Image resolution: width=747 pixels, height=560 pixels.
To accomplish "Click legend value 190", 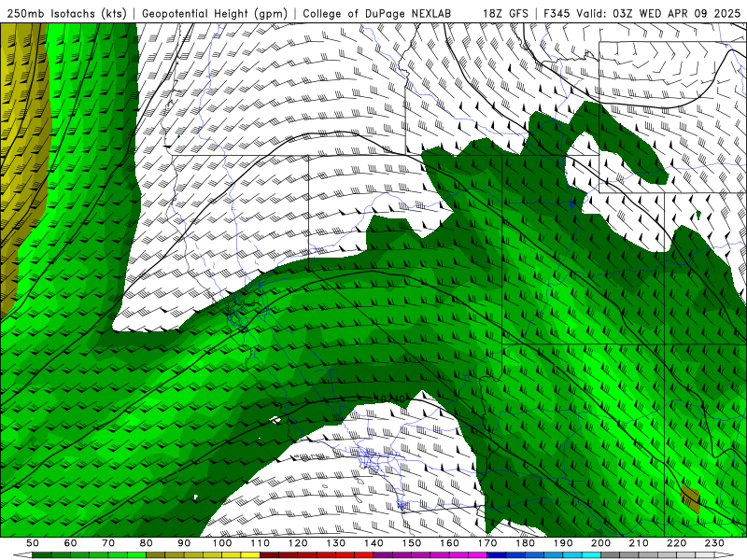I will point(563,543).
